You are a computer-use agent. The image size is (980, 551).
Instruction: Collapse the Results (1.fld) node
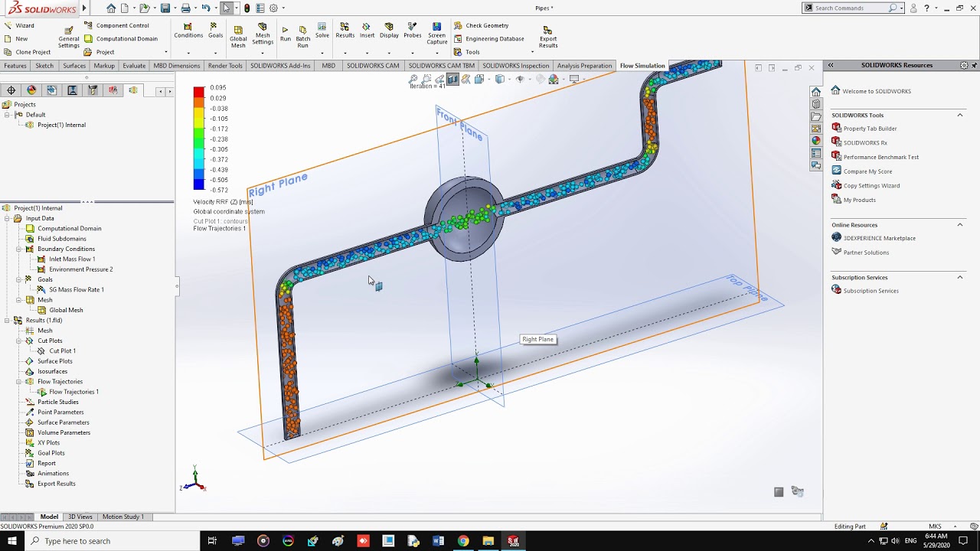tap(7, 320)
